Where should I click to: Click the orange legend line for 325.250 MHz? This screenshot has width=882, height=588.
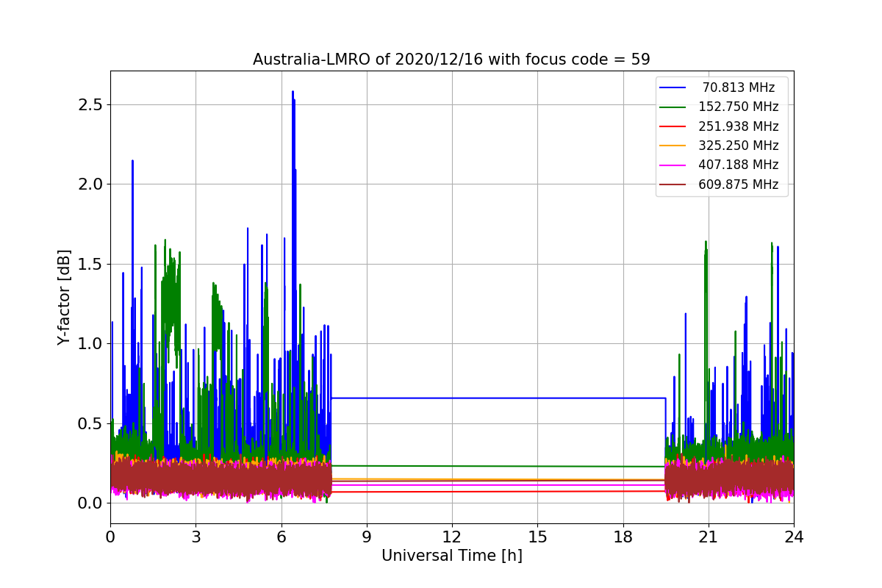coord(673,146)
